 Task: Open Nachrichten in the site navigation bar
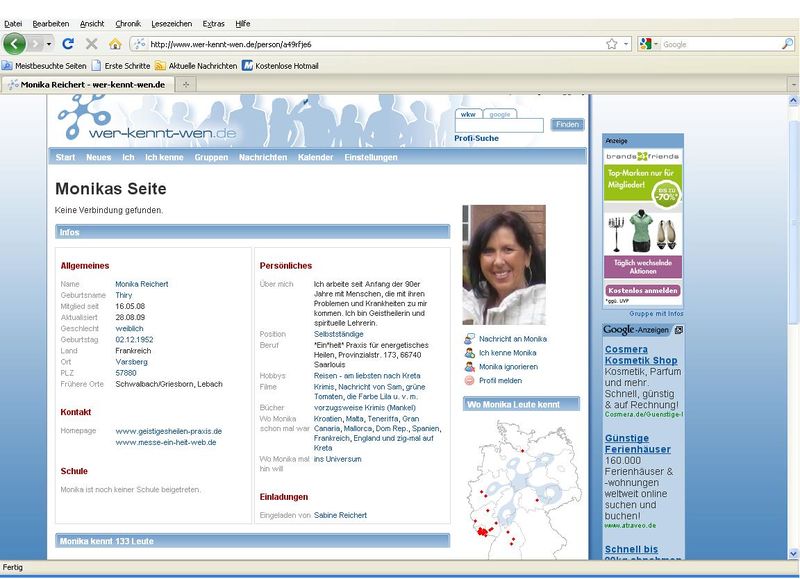pyautogui.click(x=263, y=157)
